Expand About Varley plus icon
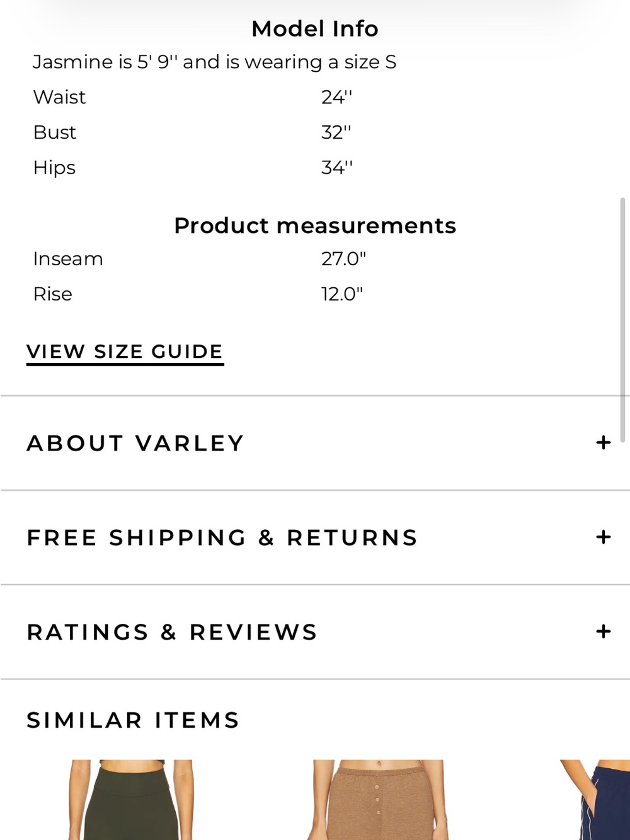 603,442
